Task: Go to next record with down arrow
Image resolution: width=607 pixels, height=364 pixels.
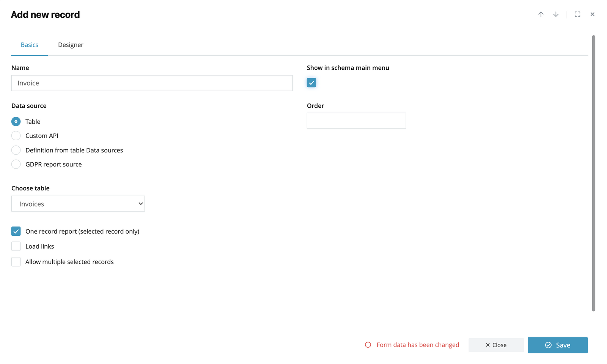Action: [556, 14]
